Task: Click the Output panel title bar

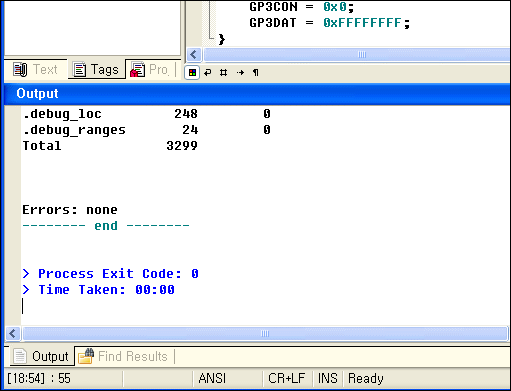Action: [x=257, y=94]
